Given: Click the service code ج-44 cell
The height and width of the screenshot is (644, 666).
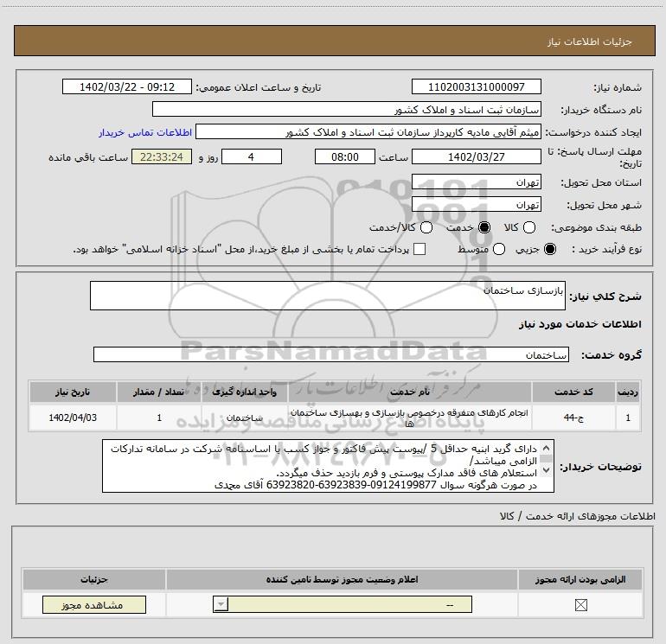Looking at the screenshot, I should 573,418.
